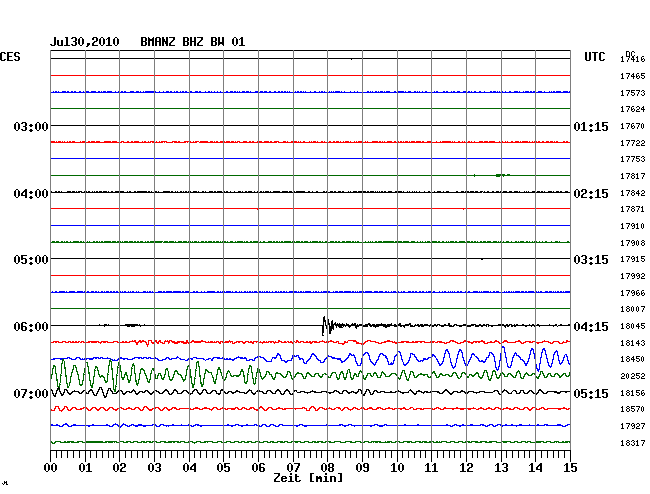
Task: Click the "12" minute tick label
Action: 466,468
